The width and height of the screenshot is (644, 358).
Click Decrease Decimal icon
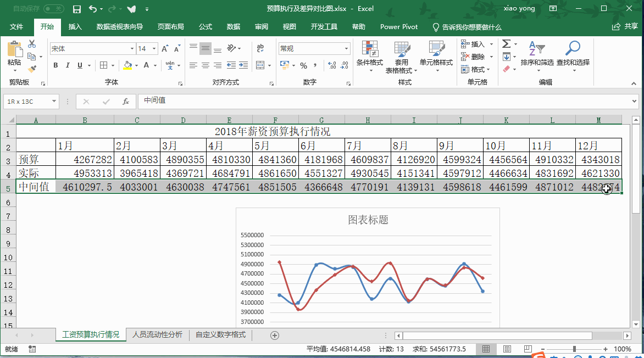tap(345, 65)
